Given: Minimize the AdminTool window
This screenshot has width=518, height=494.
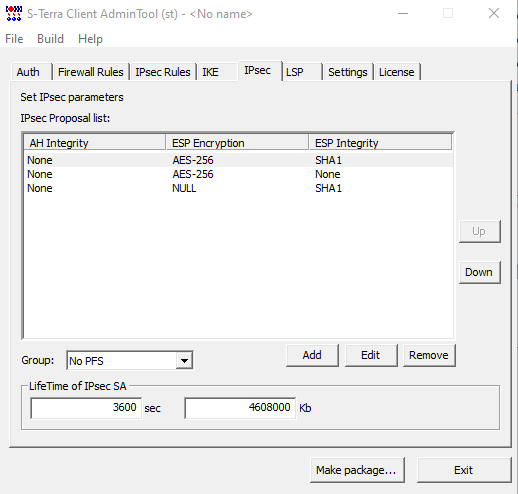Looking at the screenshot, I should [403, 14].
